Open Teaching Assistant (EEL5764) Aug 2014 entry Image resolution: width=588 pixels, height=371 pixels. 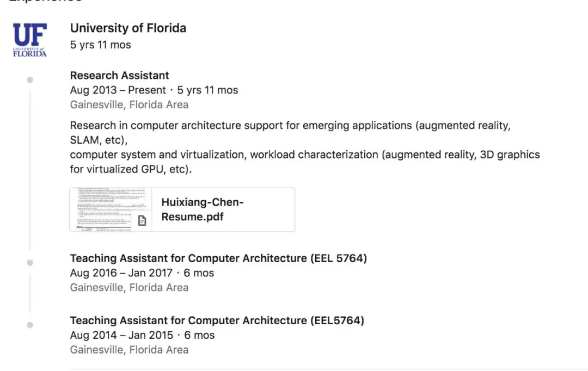[x=217, y=320]
